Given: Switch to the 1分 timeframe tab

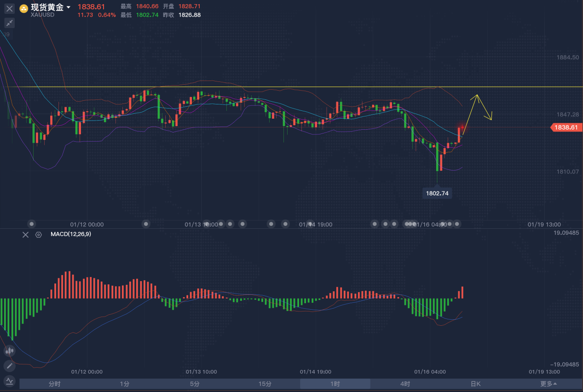Looking at the screenshot, I should pyautogui.click(x=125, y=384).
